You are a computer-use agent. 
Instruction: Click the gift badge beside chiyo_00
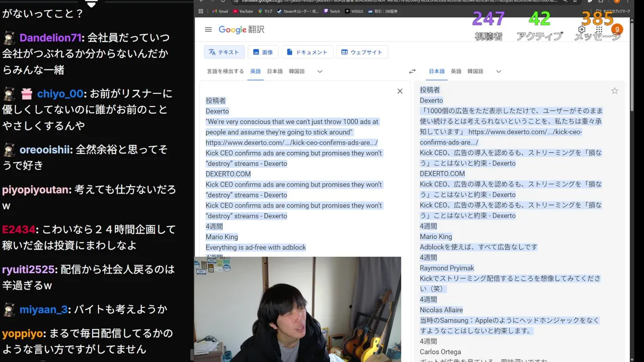coord(27,94)
